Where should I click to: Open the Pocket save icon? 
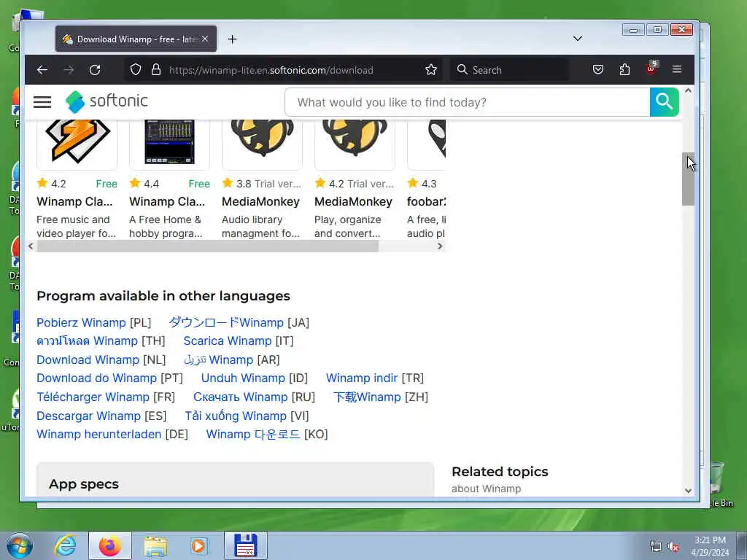[598, 70]
